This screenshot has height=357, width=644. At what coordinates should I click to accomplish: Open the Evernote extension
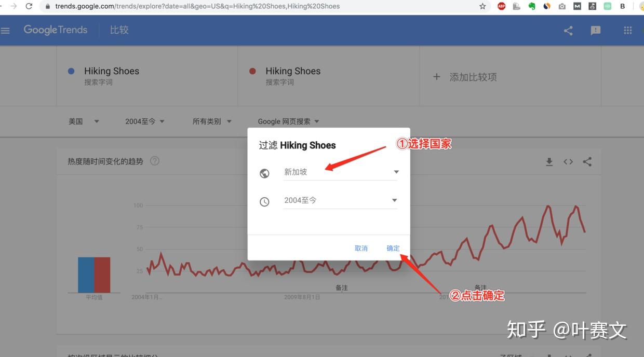532,6
